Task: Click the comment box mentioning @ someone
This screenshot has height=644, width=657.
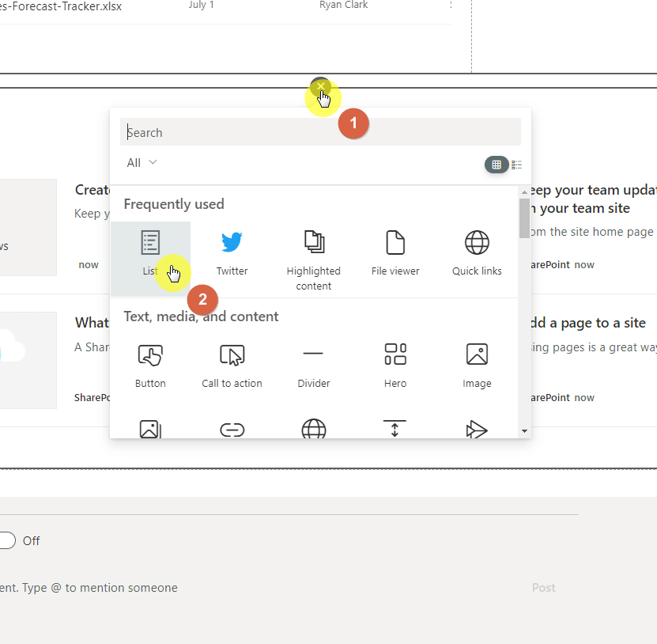Action: (89, 587)
